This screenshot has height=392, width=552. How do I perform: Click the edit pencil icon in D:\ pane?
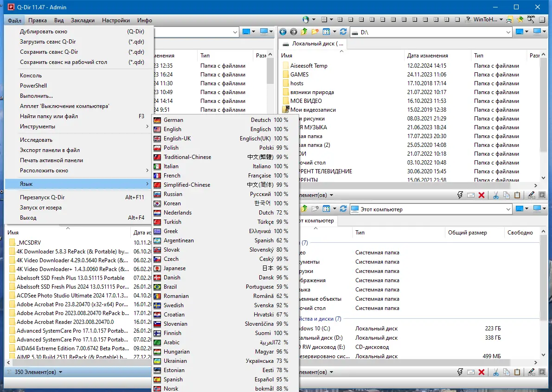click(x=532, y=195)
